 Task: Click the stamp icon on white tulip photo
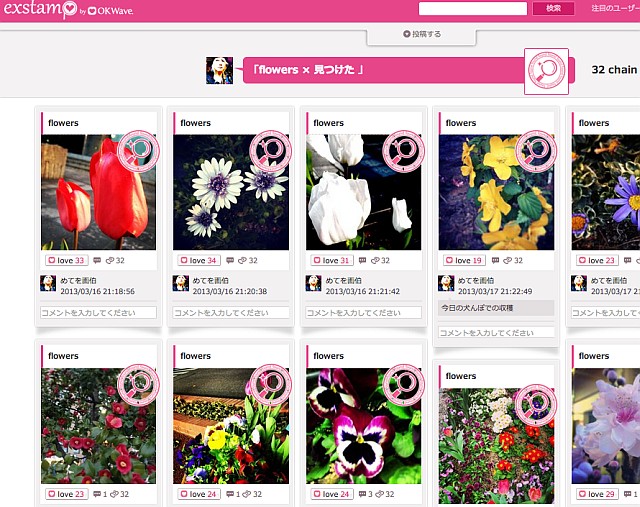coord(403,151)
